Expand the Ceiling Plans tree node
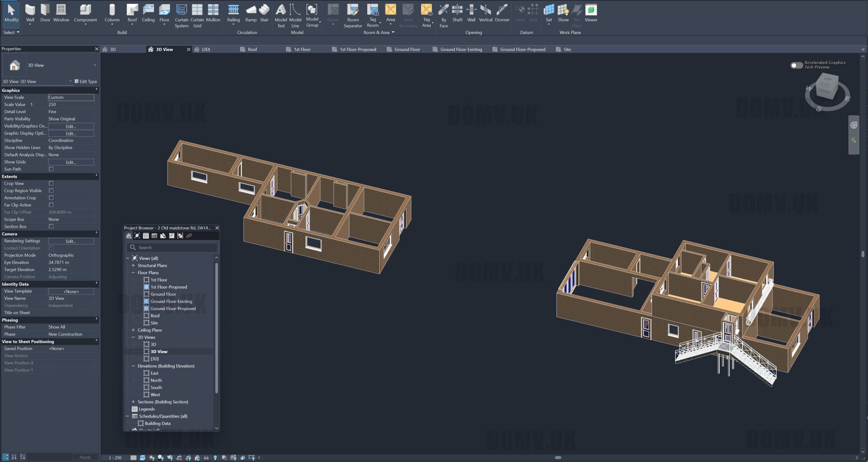868x462 pixels. pos(133,330)
